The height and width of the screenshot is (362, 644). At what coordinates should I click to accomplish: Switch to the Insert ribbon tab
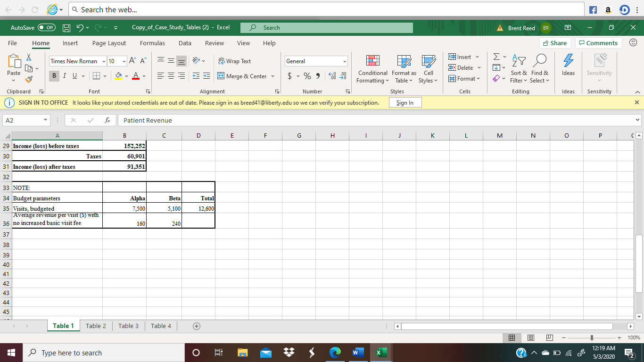point(70,43)
